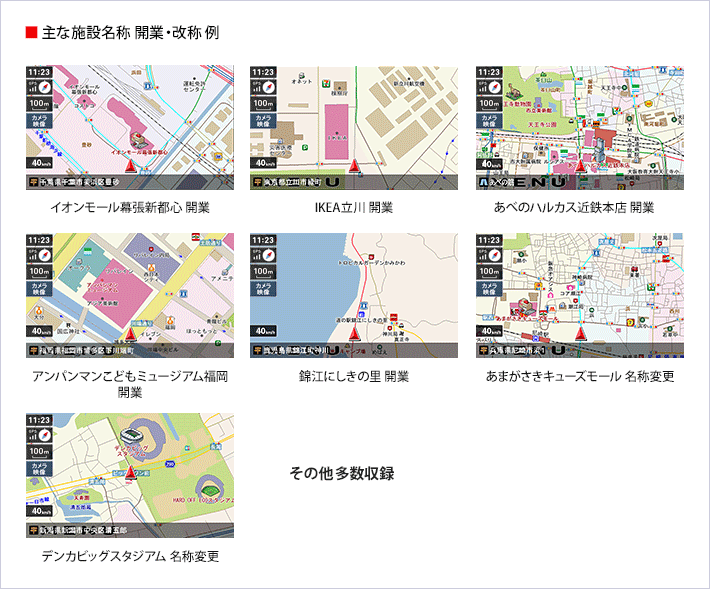This screenshot has width=710, height=589.
Task: Click the 40km/h indicator in the イオンモール幕張新都心 map
Action: click(x=40, y=163)
